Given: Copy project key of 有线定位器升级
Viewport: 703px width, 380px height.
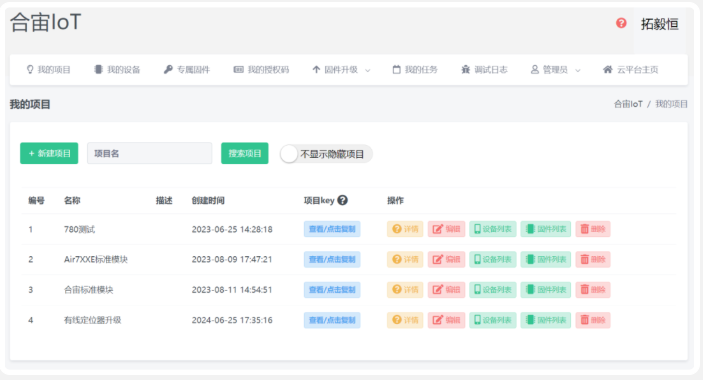Looking at the screenshot, I should (332, 320).
